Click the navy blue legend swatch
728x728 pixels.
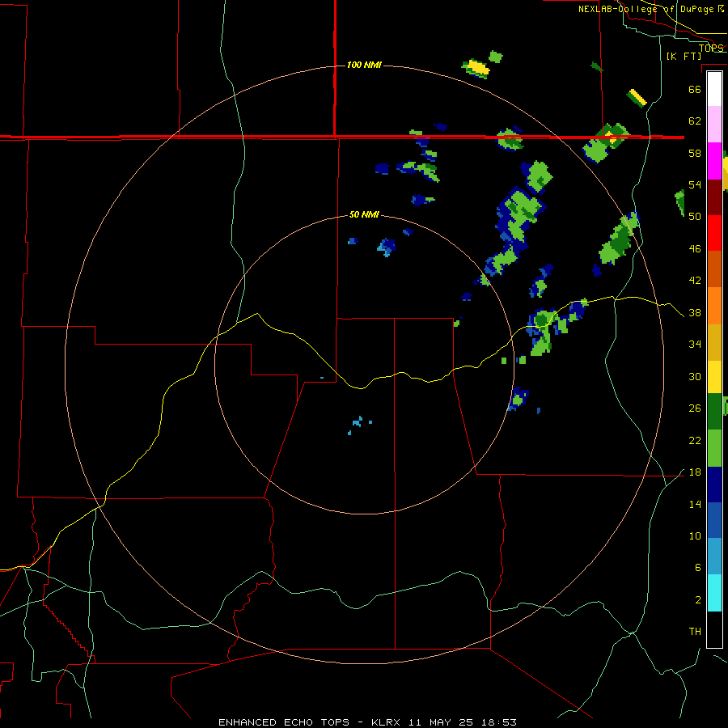click(714, 485)
